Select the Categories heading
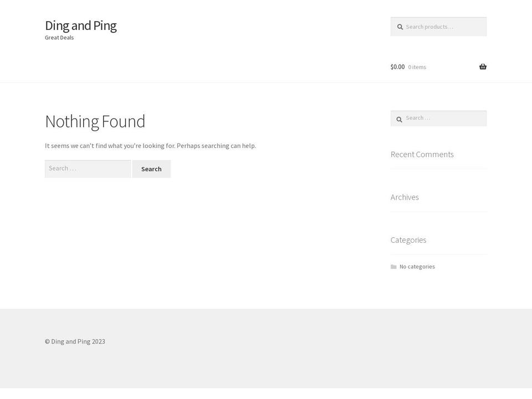This screenshot has height=399, width=532. (x=408, y=240)
